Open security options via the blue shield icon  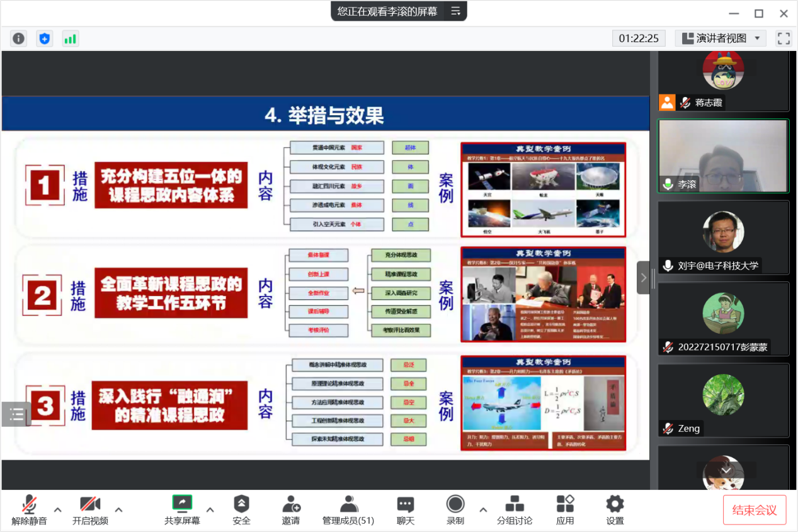click(x=44, y=38)
